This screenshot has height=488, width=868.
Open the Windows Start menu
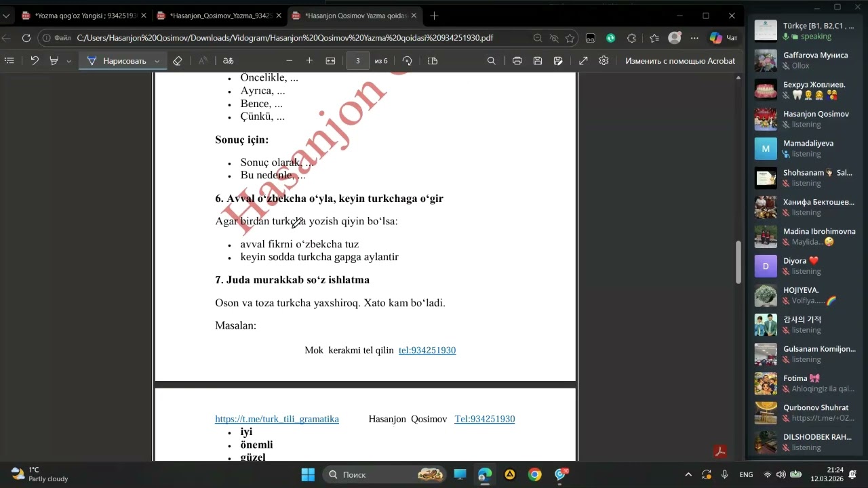point(308,474)
